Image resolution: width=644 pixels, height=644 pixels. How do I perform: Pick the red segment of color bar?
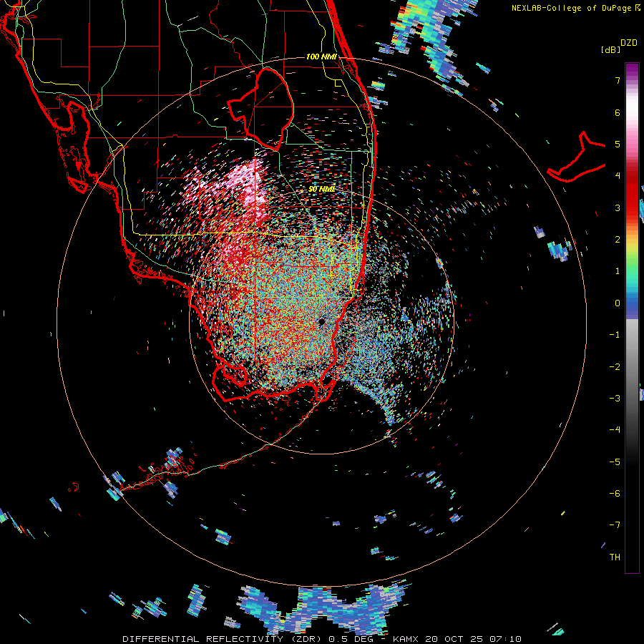pyautogui.click(x=632, y=193)
